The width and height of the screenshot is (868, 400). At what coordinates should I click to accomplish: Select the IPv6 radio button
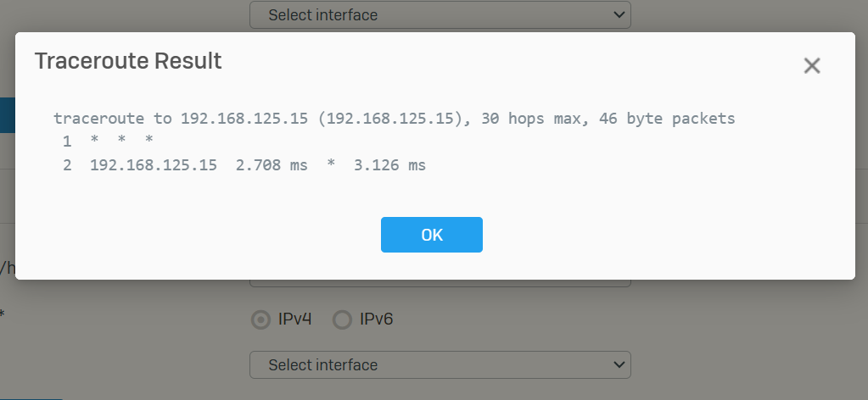[342, 319]
